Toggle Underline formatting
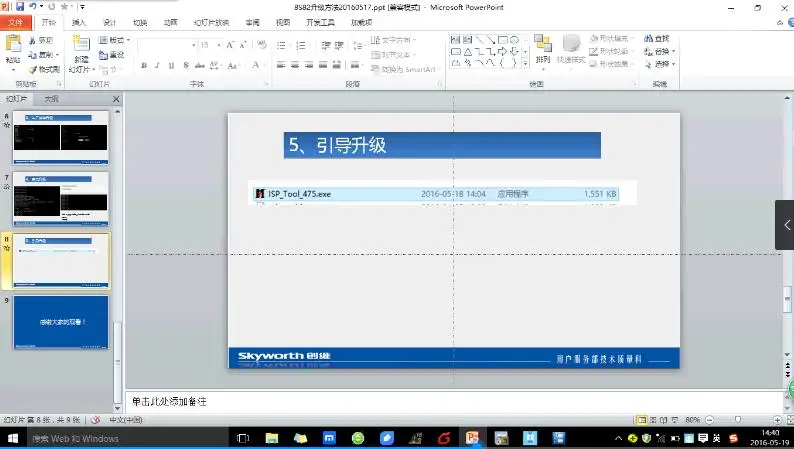 click(171, 65)
